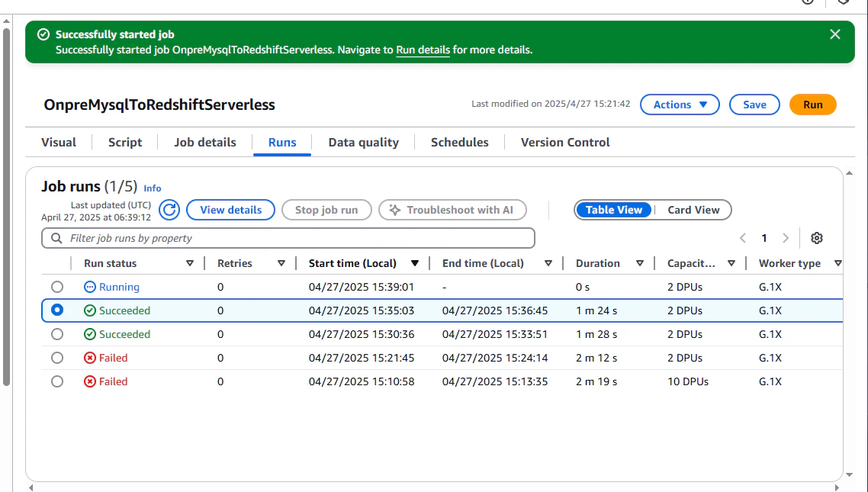Click the 10 DPUs capacity cell
Viewport: 868px width, 492px height.
[687, 382]
